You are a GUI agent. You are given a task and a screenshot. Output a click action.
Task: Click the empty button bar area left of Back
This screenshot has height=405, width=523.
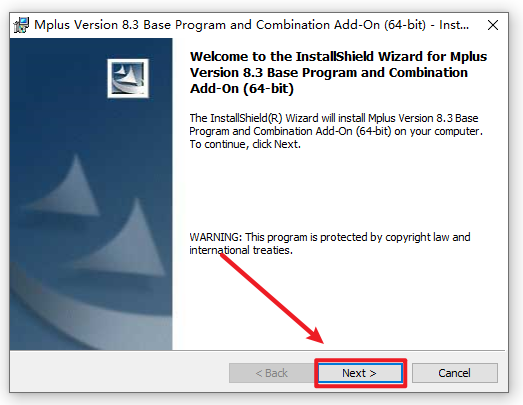point(119,372)
